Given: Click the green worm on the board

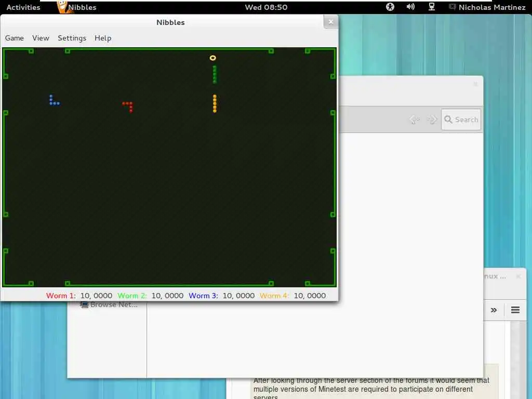Looking at the screenshot, I should point(215,75).
